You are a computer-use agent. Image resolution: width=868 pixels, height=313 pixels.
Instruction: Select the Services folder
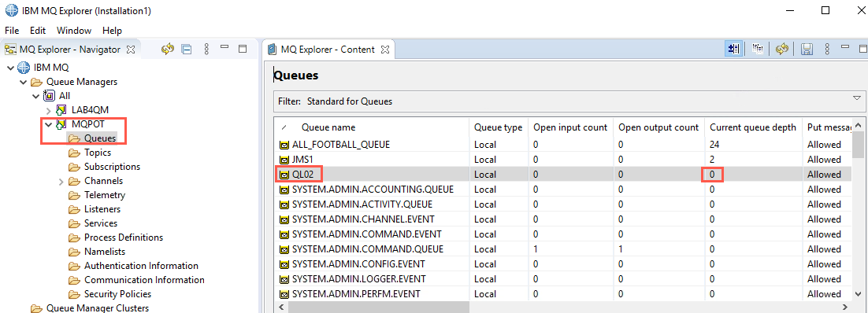pyautogui.click(x=100, y=223)
